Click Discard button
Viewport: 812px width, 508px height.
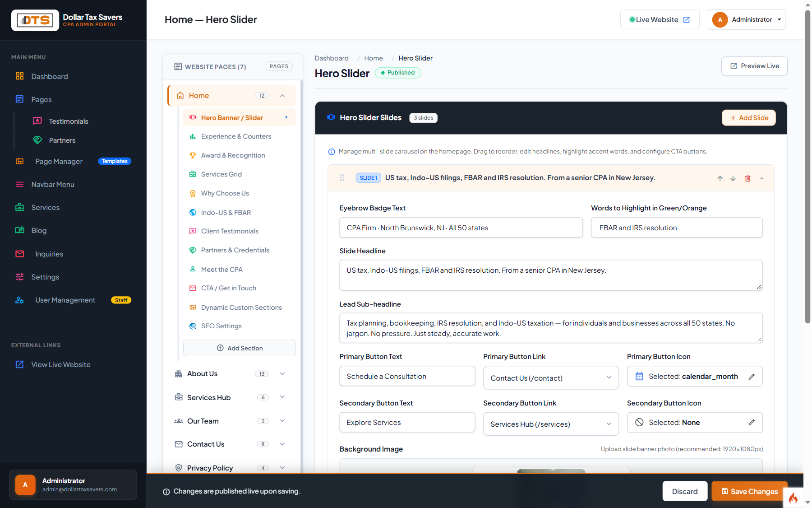(685, 491)
